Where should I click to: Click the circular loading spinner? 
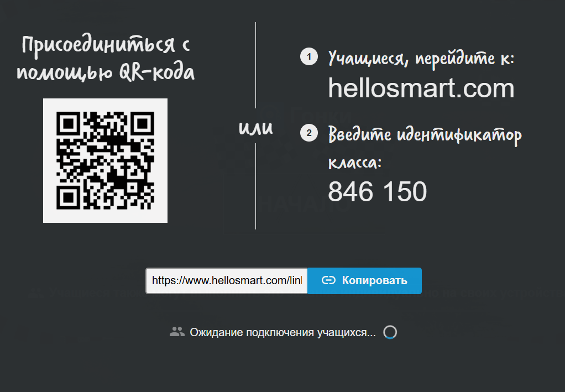click(390, 332)
